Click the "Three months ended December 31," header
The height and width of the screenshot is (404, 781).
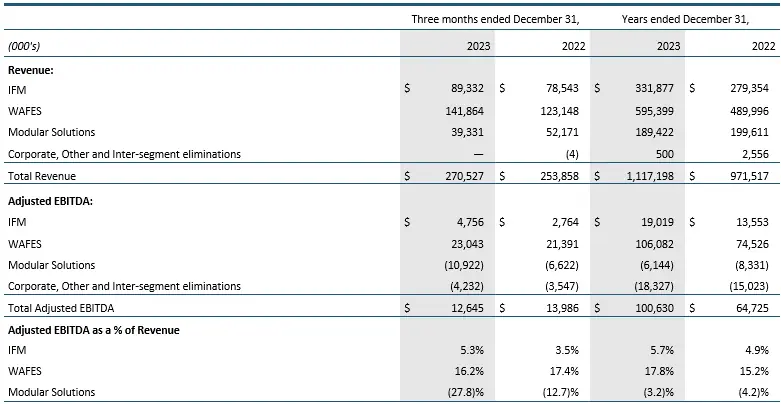[496, 19]
